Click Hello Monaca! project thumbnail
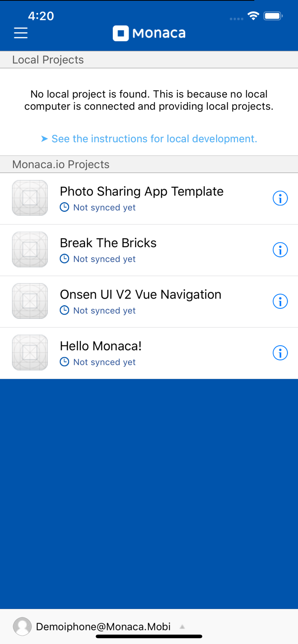The width and height of the screenshot is (298, 644). 30,353
